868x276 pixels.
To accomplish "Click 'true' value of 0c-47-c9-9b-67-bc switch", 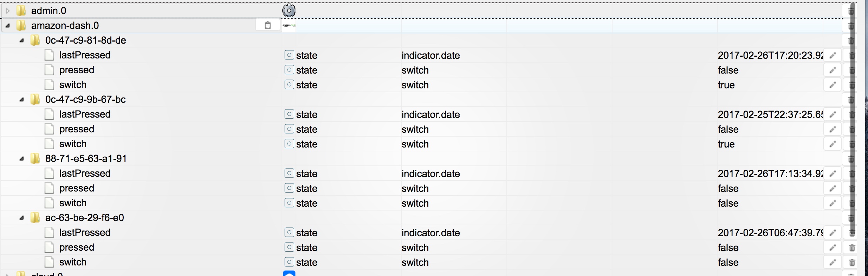I will coord(726,144).
